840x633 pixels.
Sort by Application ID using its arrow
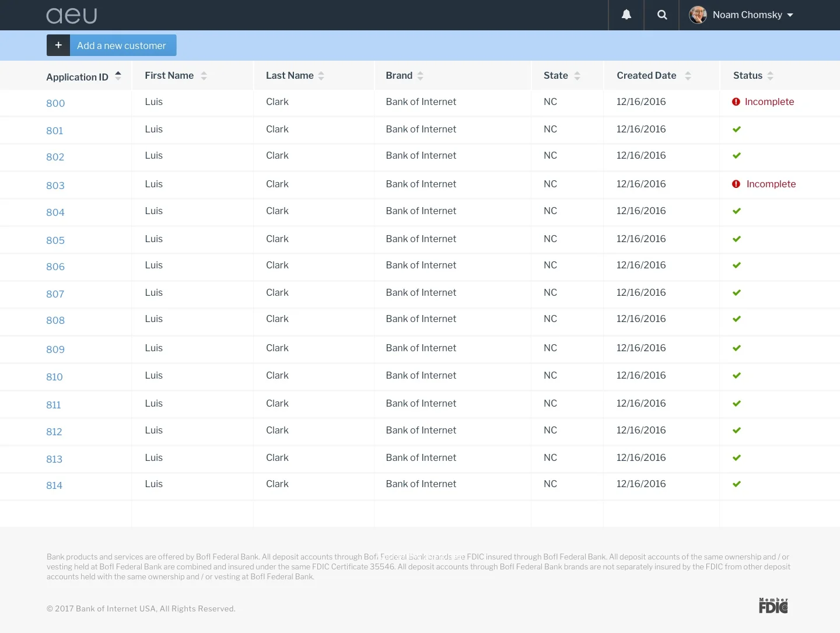(x=118, y=75)
